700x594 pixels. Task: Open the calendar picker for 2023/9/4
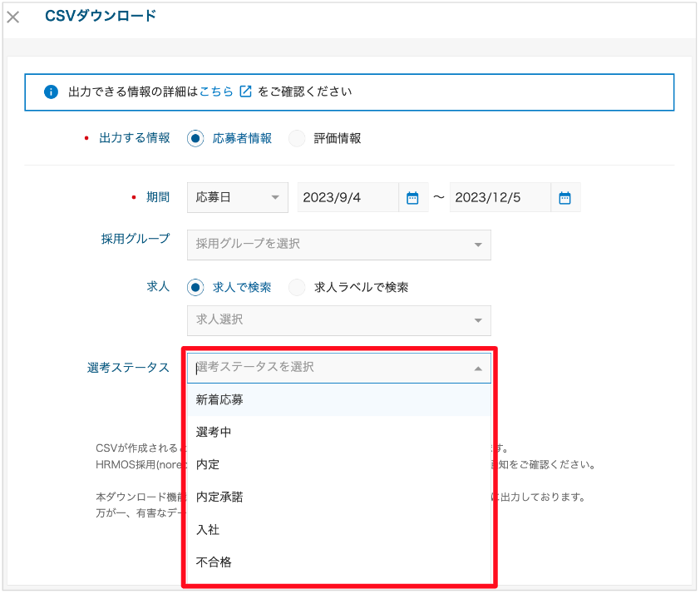click(413, 197)
